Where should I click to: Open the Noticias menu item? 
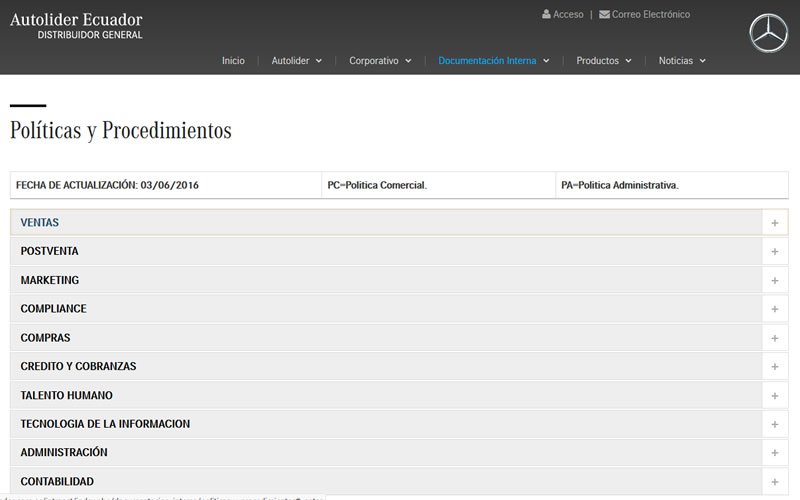tap(682, 61)
